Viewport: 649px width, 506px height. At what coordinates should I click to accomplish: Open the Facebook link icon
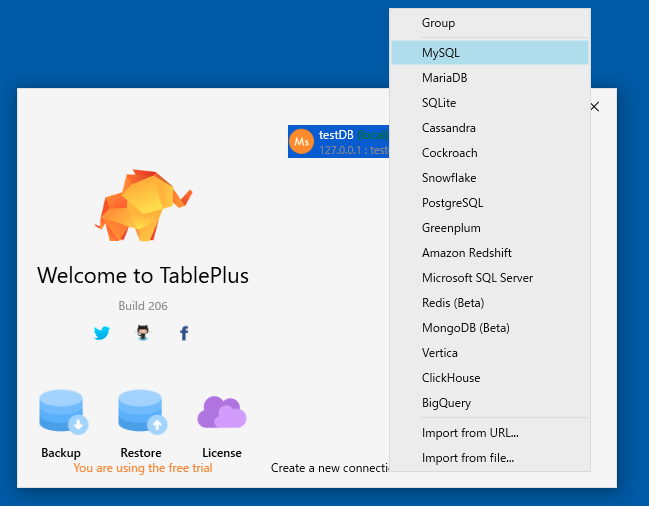click(184, 333)
